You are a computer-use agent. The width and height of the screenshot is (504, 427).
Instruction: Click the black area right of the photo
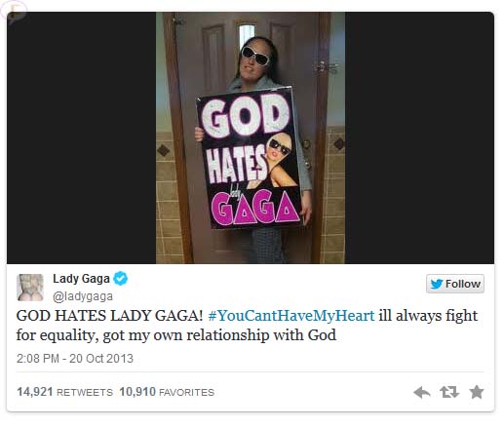(x=419, y=137)
